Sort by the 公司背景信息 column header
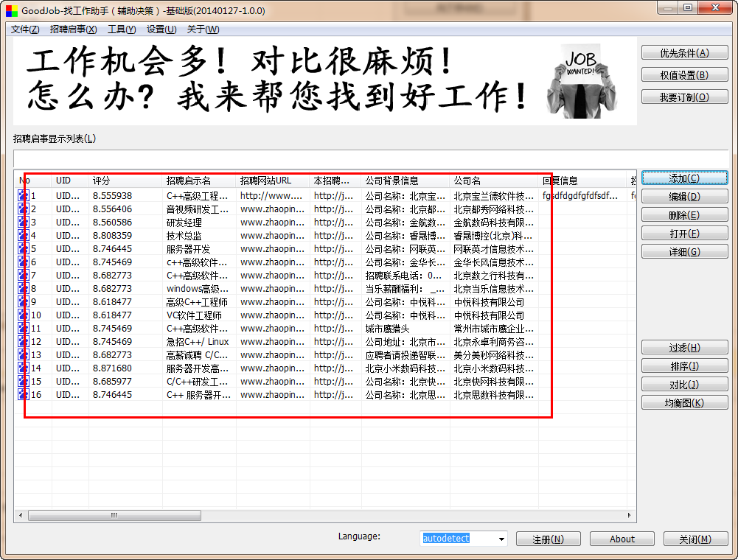The width and height of the screenshot is (738, 560). (405, 181)
